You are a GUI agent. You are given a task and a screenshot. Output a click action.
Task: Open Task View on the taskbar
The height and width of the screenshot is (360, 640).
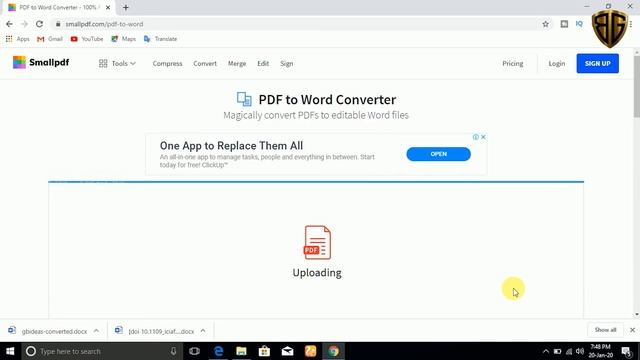tap(195, 351)
